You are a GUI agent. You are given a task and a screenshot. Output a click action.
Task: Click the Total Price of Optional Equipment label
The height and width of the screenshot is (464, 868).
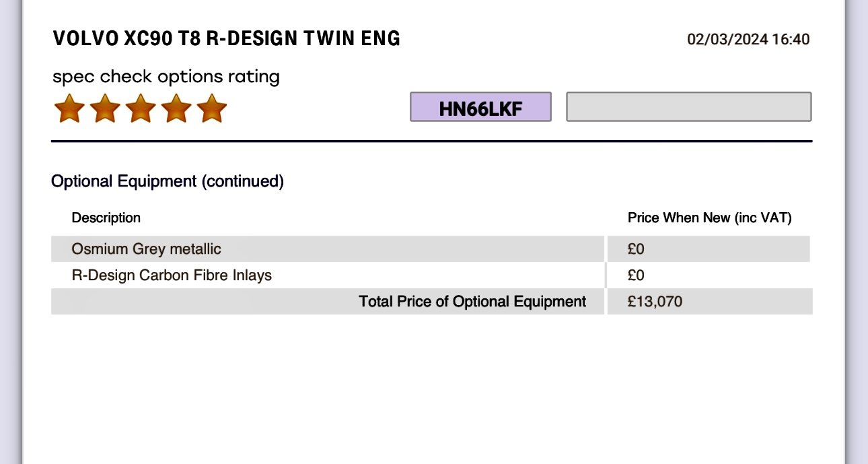tap(472, 301)
